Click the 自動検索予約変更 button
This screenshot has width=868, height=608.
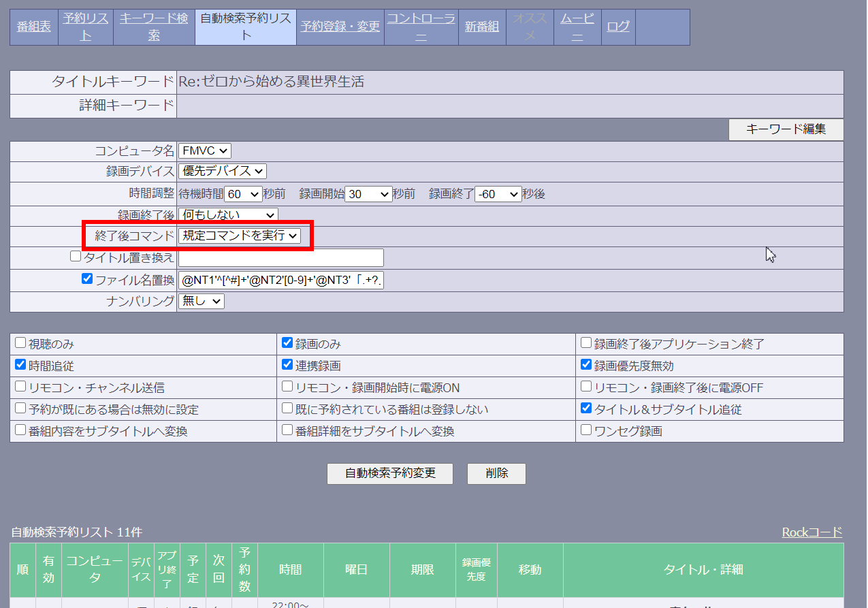pyautogui.click(x=389, y=473)
